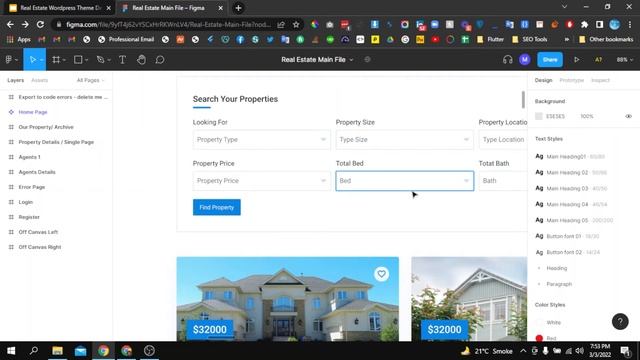Select the Pen tool
This screenshot has width=640, height=360.
coord(100,60)
